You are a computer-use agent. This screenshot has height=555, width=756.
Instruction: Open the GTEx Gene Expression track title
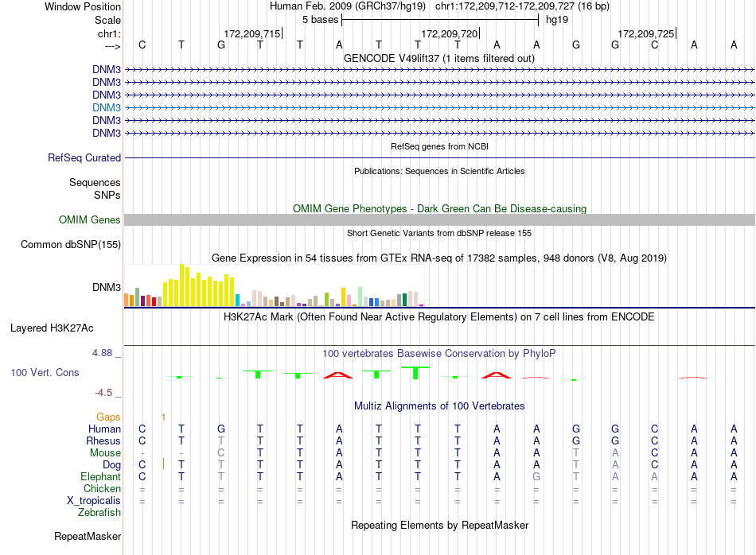coord(439,258)
